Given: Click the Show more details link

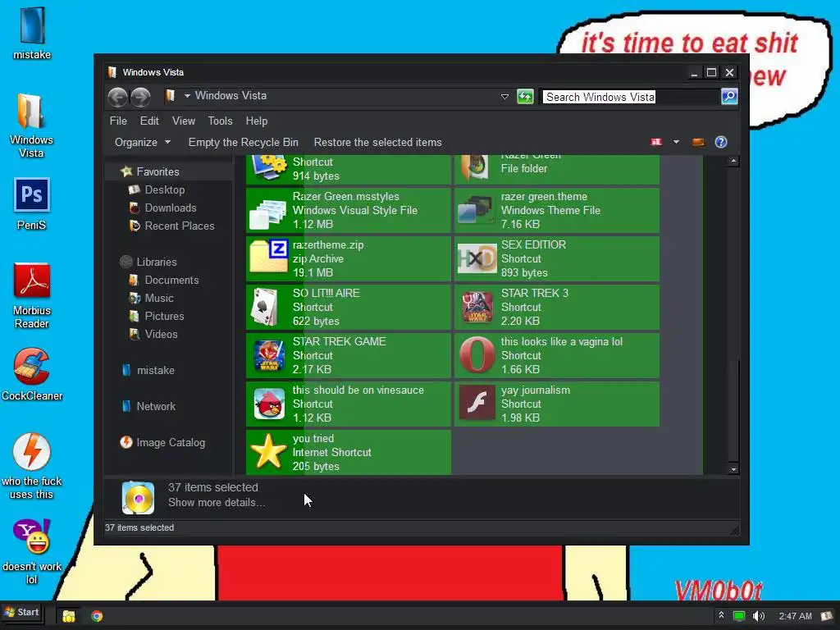Looking at the screenshot, I should 217,503.
